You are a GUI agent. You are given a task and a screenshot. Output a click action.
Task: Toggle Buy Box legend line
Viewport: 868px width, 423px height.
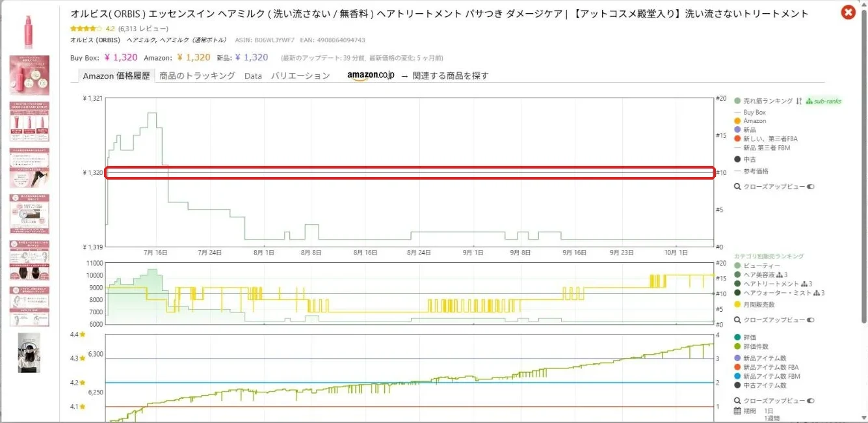pyautogui.click(x=750, y=113)
